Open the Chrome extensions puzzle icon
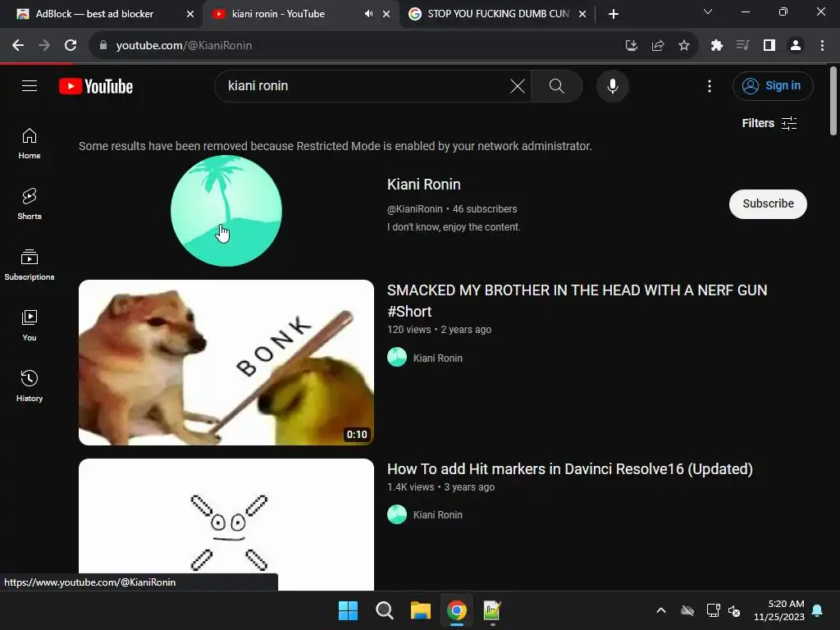The width and height of the screenshot is (840, 630). click(x=717, y=46)
